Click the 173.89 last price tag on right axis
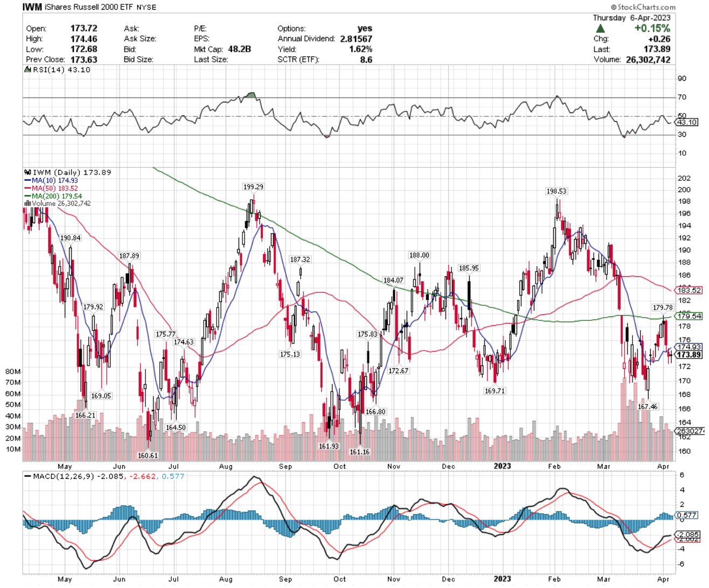 [689, 355]
